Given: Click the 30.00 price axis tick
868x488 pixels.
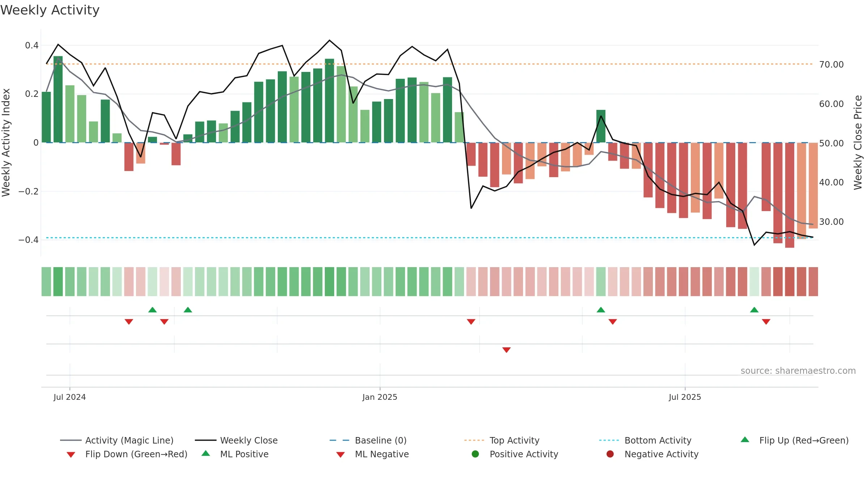Looking at the screenshot, I should coord(831,222).
